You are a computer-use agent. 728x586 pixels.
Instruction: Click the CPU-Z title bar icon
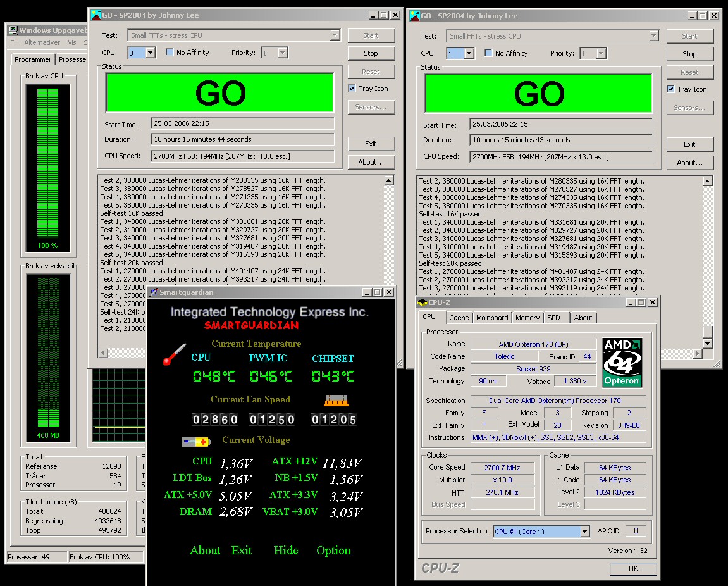[x=423, y=302]
